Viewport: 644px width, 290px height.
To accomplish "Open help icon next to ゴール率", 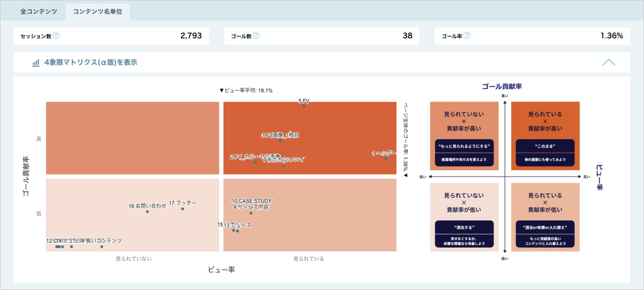I will [x=467, y=35].
